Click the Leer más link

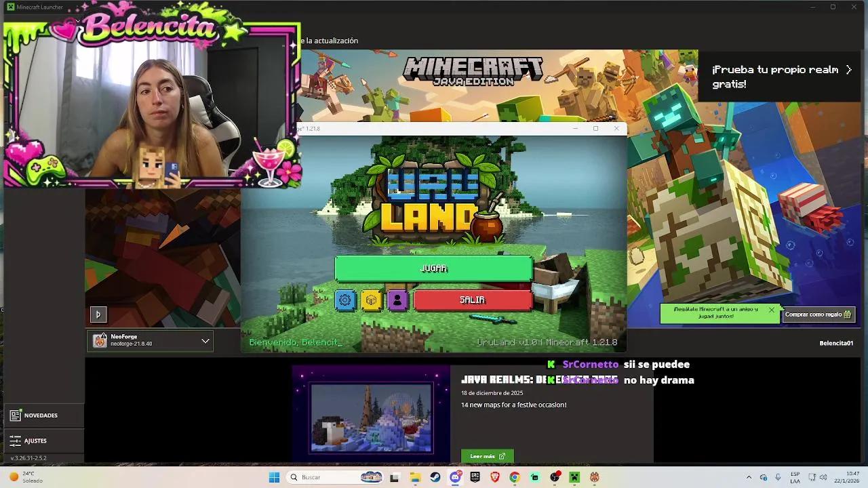click(486, 455)
